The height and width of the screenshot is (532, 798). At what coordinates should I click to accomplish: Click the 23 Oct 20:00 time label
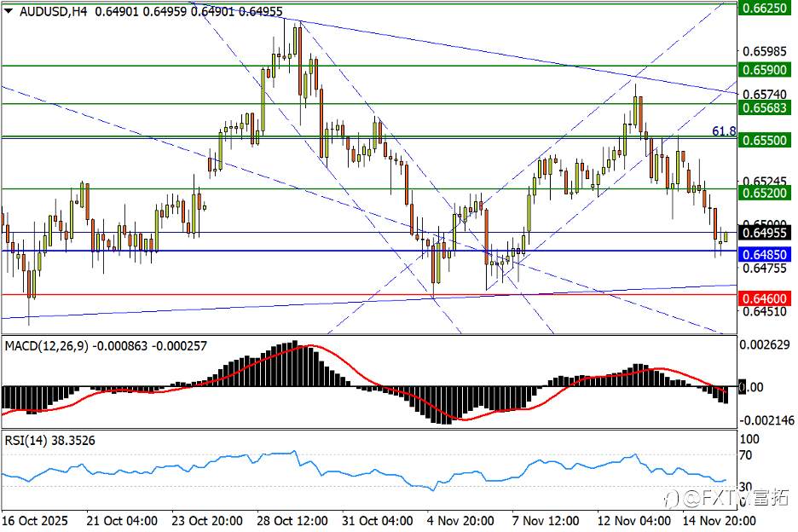(207, 521)
